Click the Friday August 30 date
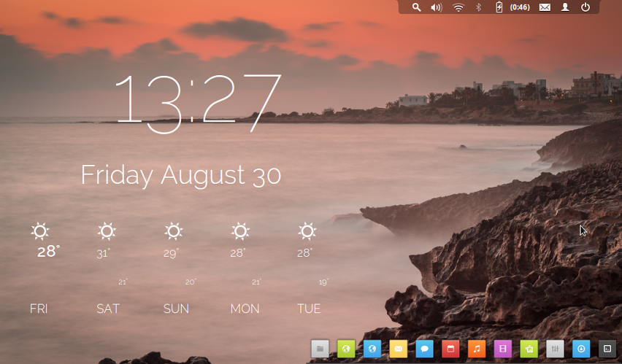This screenshot has height=364, width=622. click(x=181, y=176)
